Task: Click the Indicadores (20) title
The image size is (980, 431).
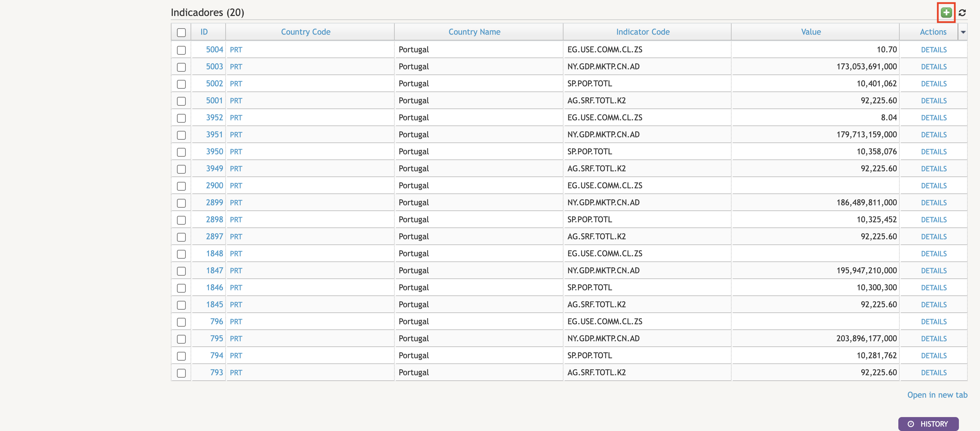Action: click(x=207, y=13)
